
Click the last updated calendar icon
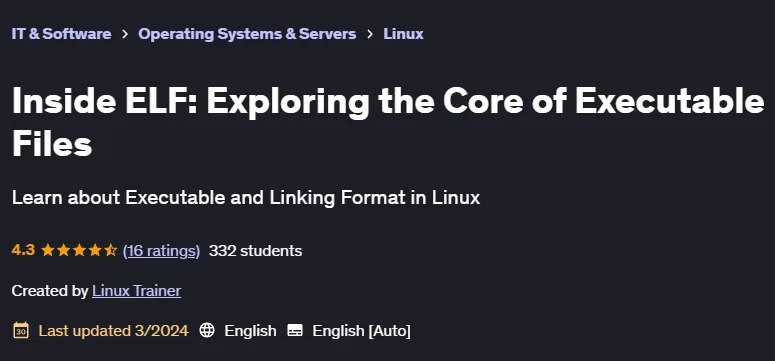(x=21, y=330)
